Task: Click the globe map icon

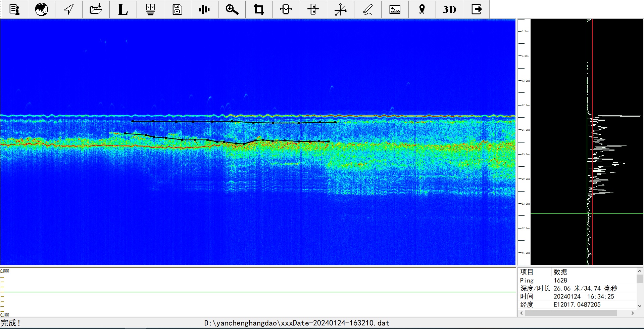Action: [42, 9]
